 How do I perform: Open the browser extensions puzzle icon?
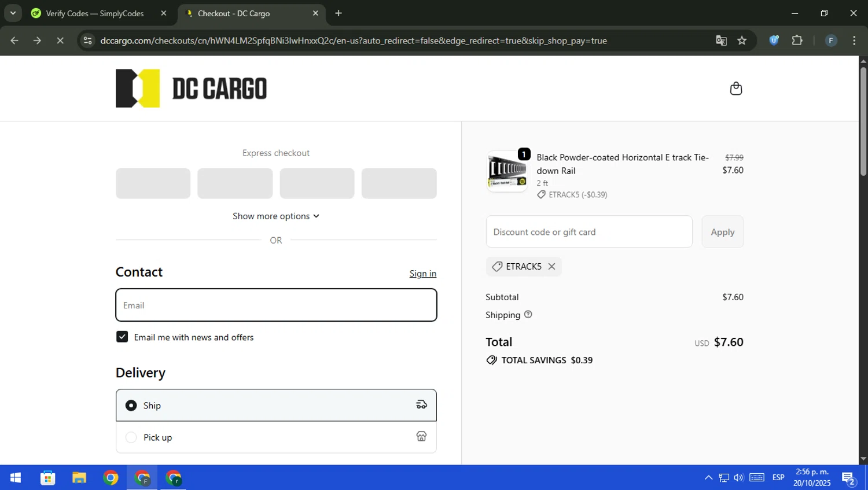click(x=797, y=40)
